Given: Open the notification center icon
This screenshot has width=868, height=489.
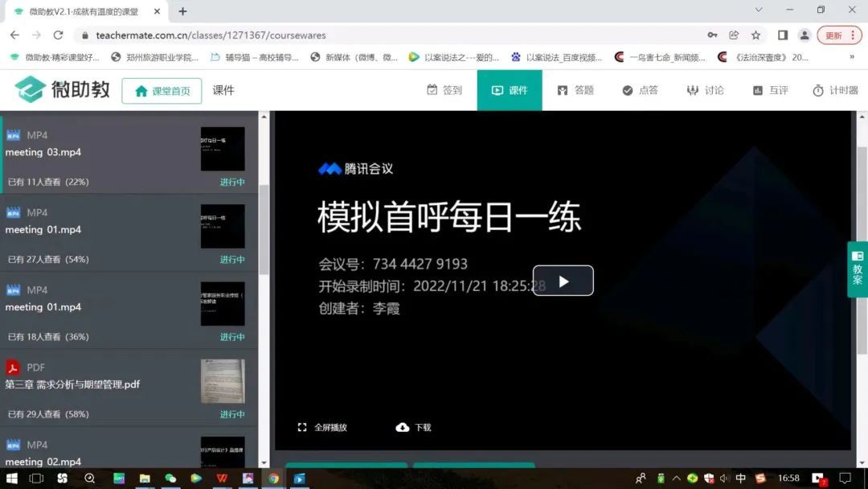Looking at the screenshot, I should (845, 478).
